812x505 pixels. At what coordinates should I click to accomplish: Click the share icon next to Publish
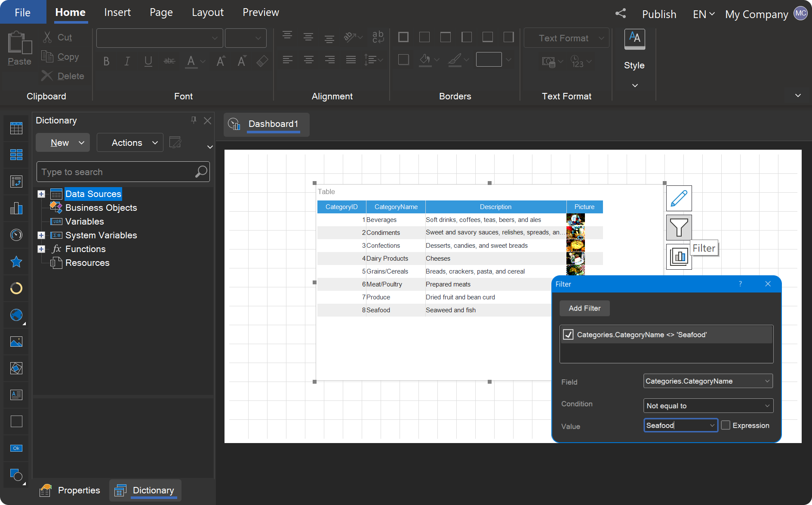click(620, 14)
